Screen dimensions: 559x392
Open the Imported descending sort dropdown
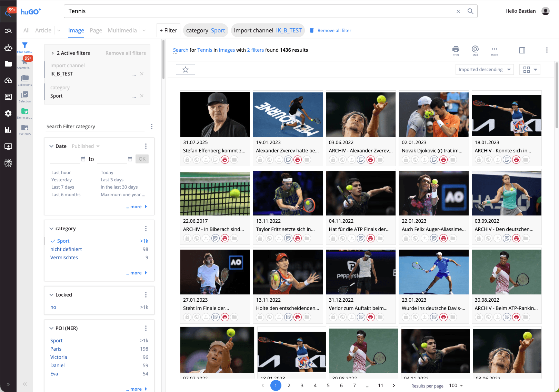(x=485, y=70)
